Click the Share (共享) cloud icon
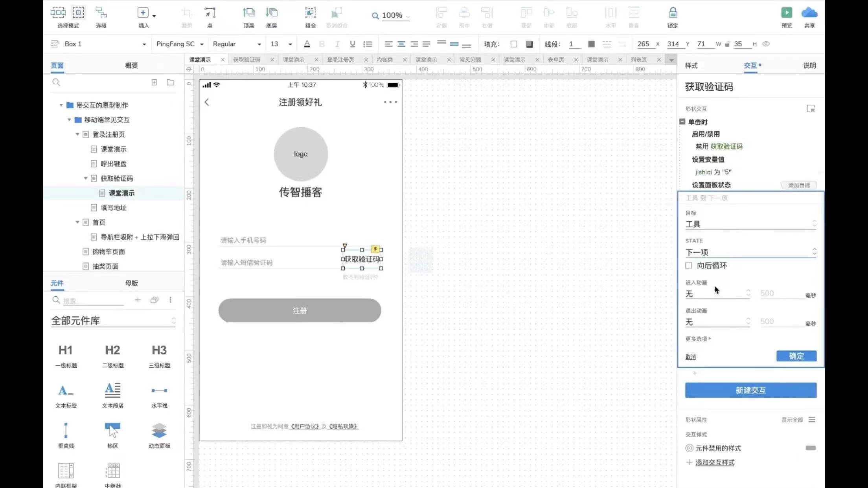Image resolution: width=868 pixels, height=488 pixels. (809, 13)
